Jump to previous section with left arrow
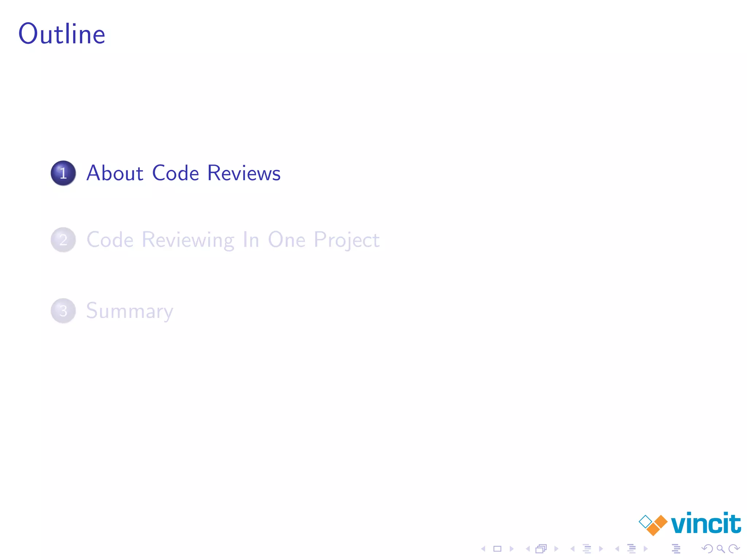Viewport: 747px width, 560px height. pyautogui.click(x=617, y=549)
